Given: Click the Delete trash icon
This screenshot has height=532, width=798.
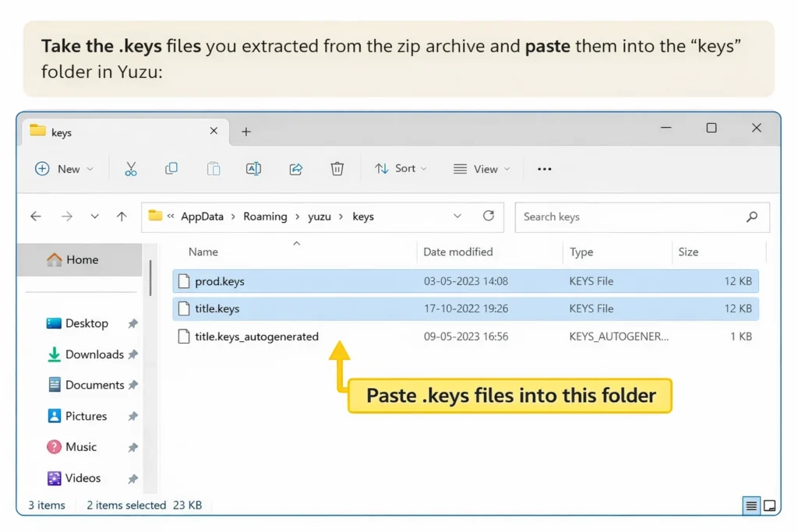Looking at the screenshot, I should (x=337, y=169).
